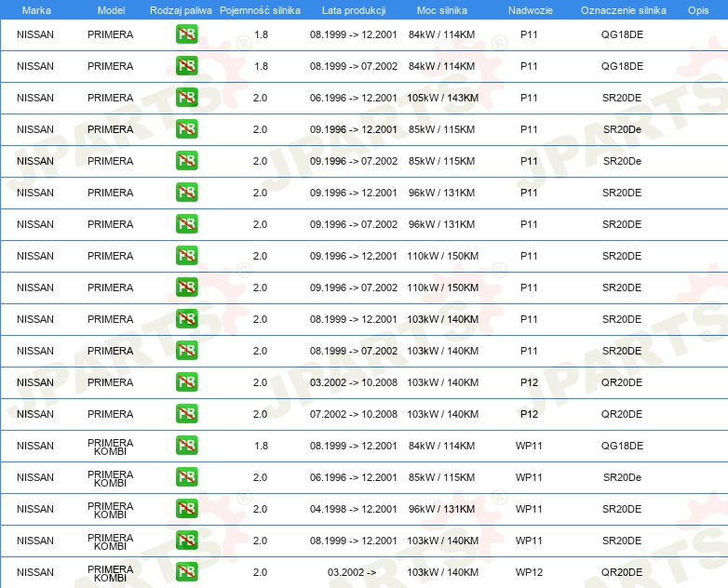This screenshot has height=588, width=728.
Task: Click PRIMERA KOMBI in the WP12 row
Action: point(110,574)
